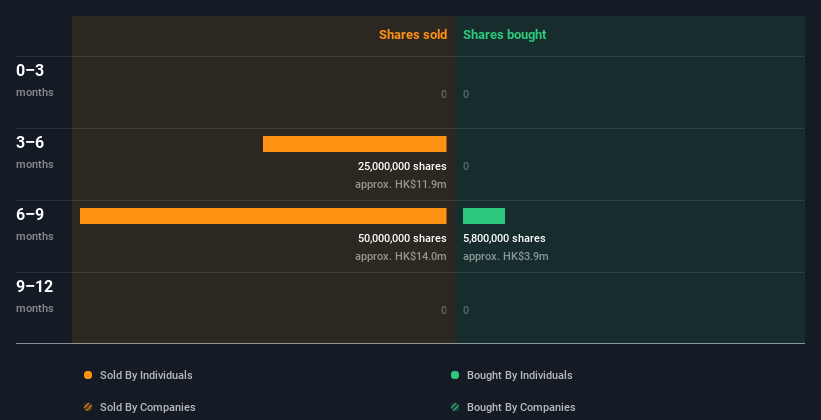Select the 50,000,000 shares value
This screenshot has height=420, width=821.
pyautogui.click(x=402, y=238)
